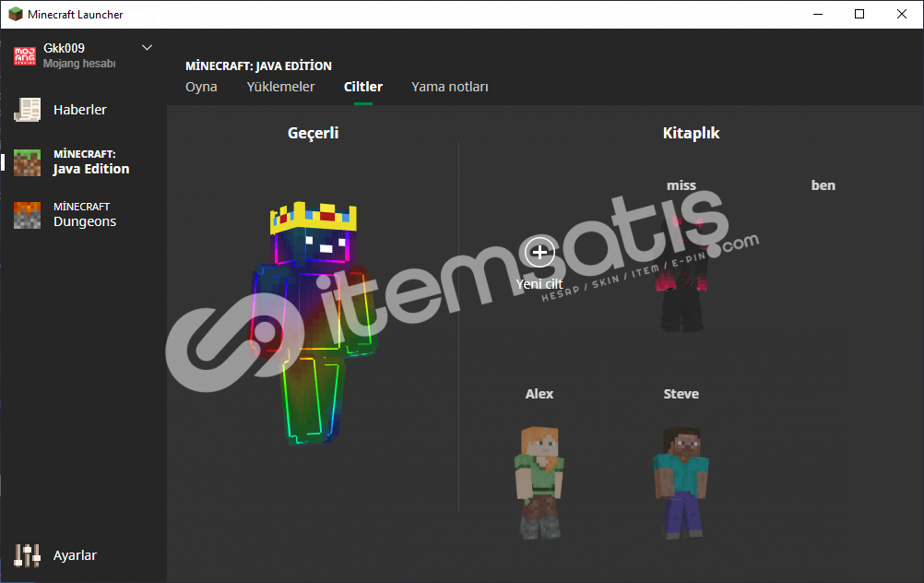This screenshot has height=583, width=924.
Task: Open the Ayarlar settings sliders icon
Action: [27, 555]
